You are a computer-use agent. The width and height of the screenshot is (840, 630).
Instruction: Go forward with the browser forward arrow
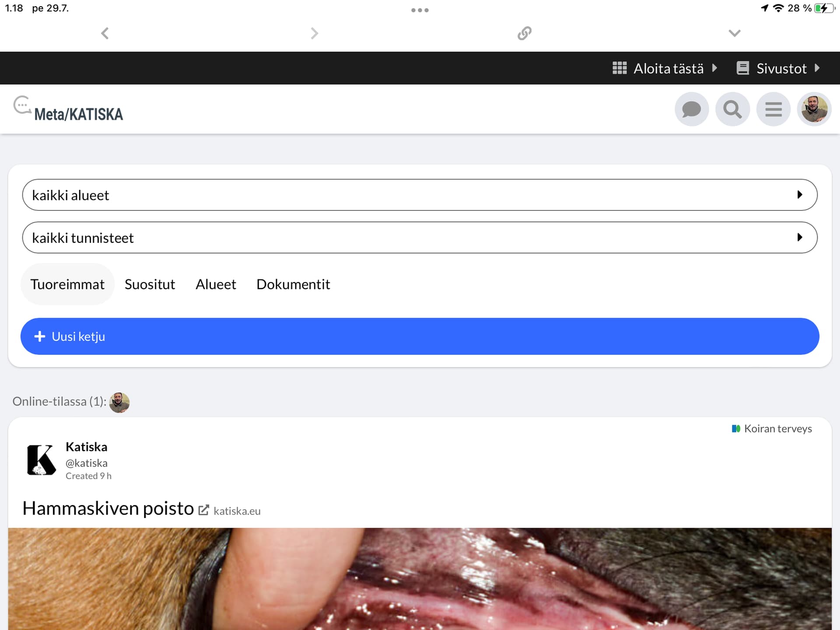coord(315,33)
